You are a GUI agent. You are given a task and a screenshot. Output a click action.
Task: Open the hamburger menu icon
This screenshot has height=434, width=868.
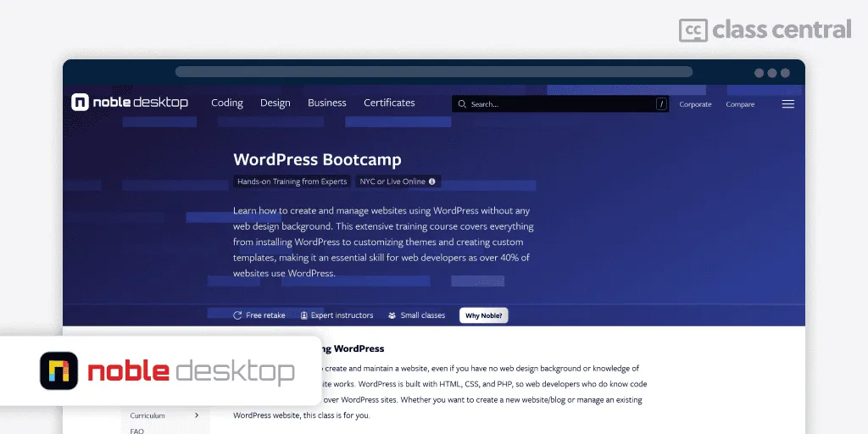click(x=787, y=104)
